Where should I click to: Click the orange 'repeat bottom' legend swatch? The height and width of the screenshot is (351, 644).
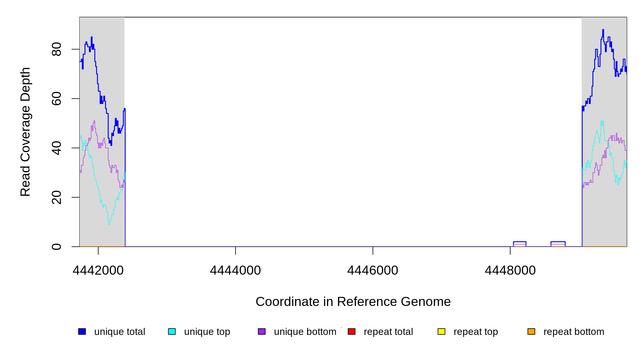click(x=531, y=331)
